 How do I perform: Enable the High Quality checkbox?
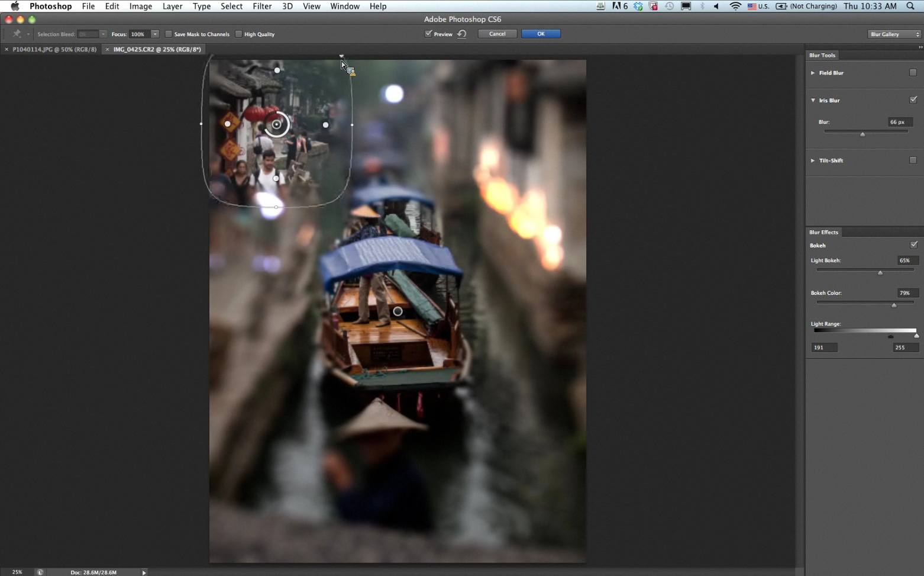239,34
